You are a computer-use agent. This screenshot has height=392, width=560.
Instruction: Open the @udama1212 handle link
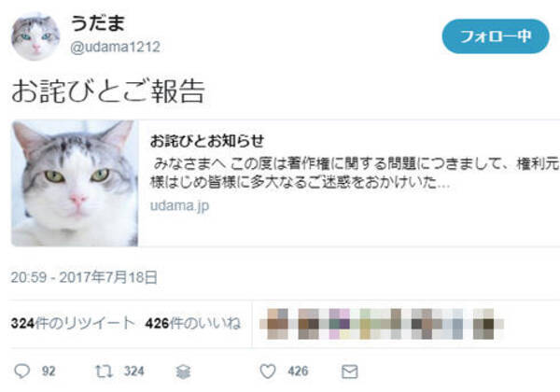(116, 47)
